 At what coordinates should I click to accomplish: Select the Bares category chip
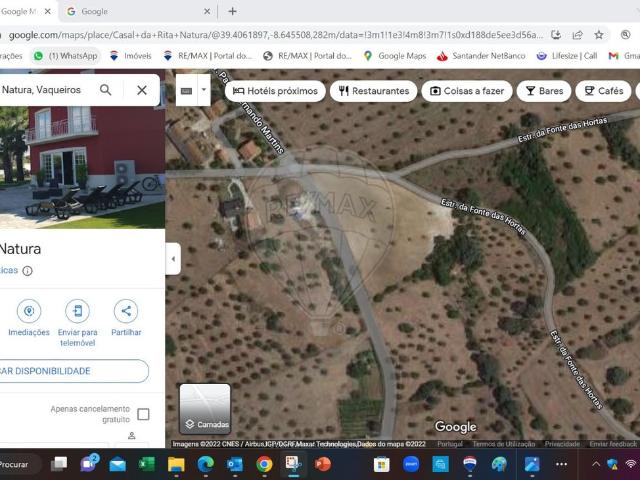click(x=544, y=91)
